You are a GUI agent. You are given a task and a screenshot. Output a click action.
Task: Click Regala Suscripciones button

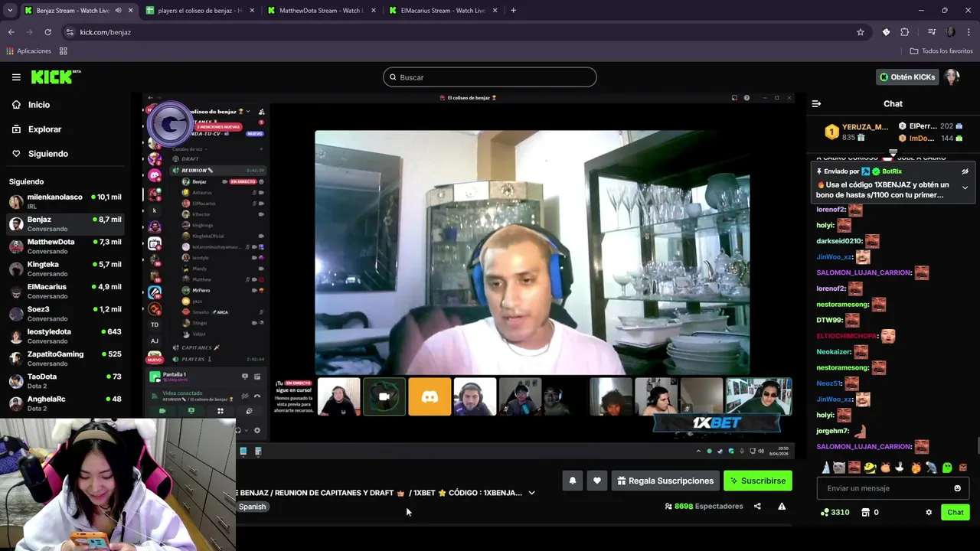pos(665,481)
